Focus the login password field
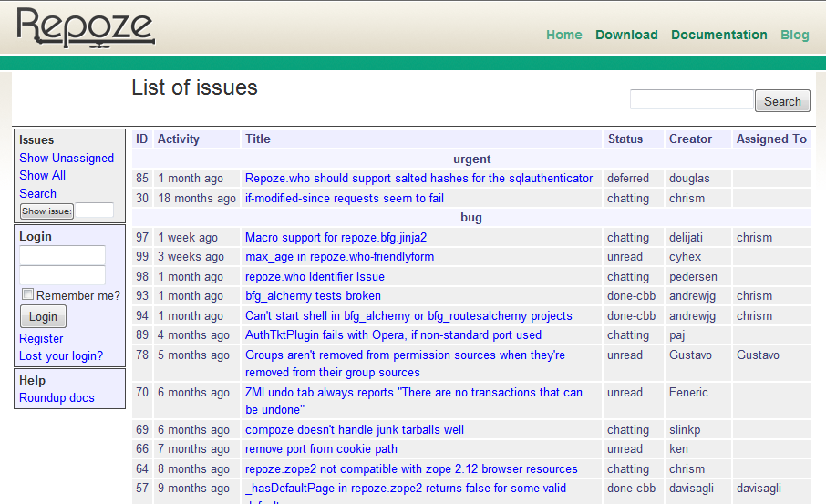 coord(62,275)
